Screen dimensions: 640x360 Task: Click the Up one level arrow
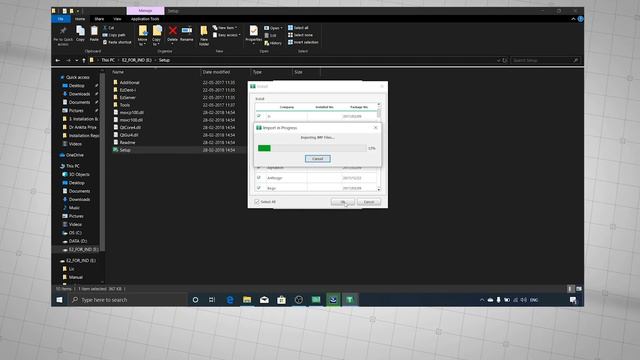[x=84, y=60]
